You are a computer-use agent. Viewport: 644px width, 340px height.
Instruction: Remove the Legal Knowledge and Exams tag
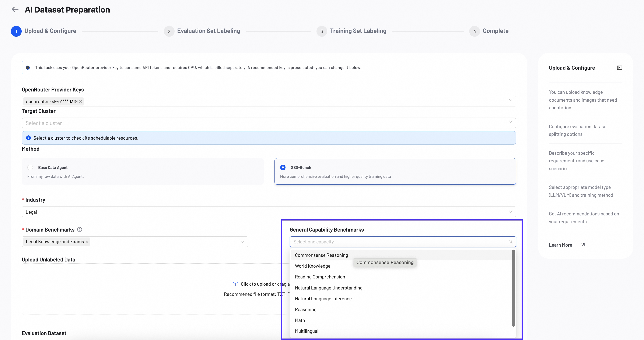click(x=87, y=242)
